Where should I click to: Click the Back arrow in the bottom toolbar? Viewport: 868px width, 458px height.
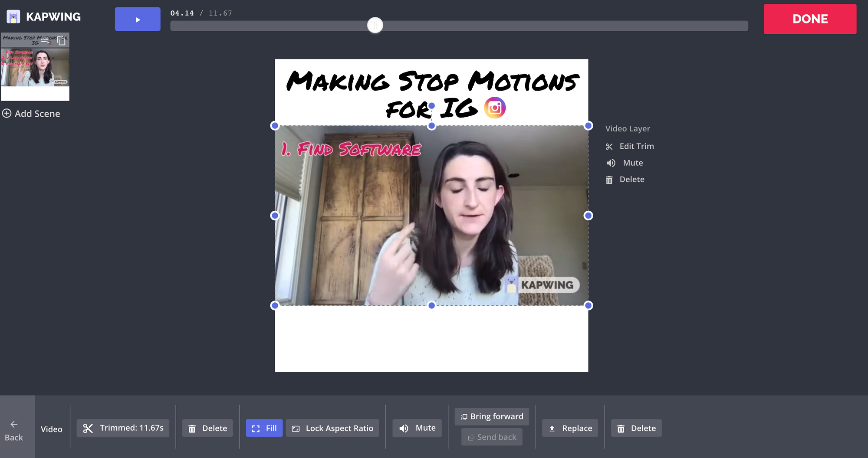(x=14, y=424)
